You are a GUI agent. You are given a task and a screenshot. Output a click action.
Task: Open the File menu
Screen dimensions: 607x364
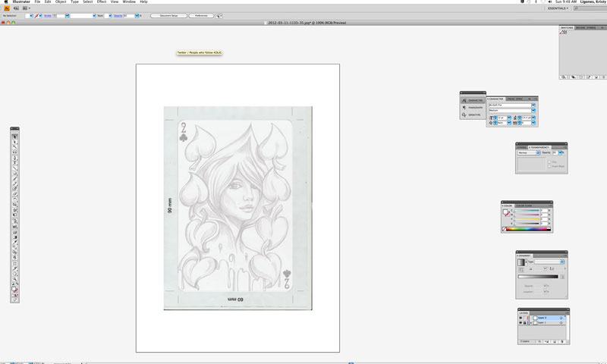[x=37, y=2]
